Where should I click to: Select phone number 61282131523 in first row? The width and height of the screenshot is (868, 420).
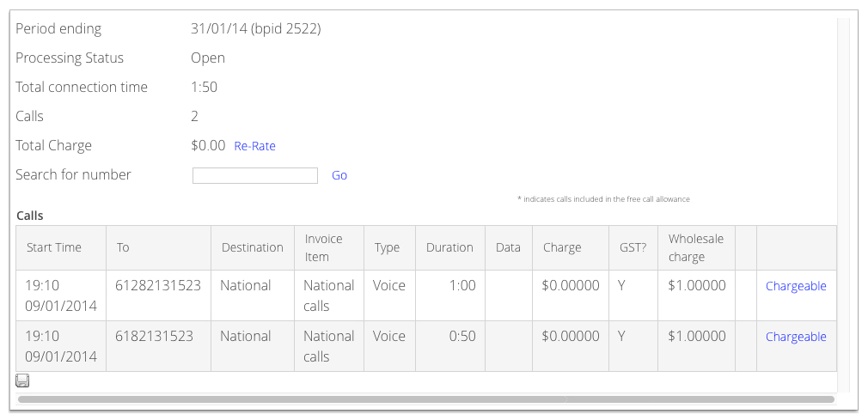158,285
